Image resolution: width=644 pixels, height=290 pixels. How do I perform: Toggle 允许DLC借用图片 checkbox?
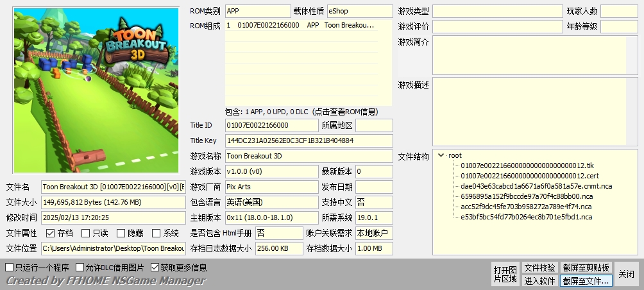pyautogui.click(x=80, y=268)
